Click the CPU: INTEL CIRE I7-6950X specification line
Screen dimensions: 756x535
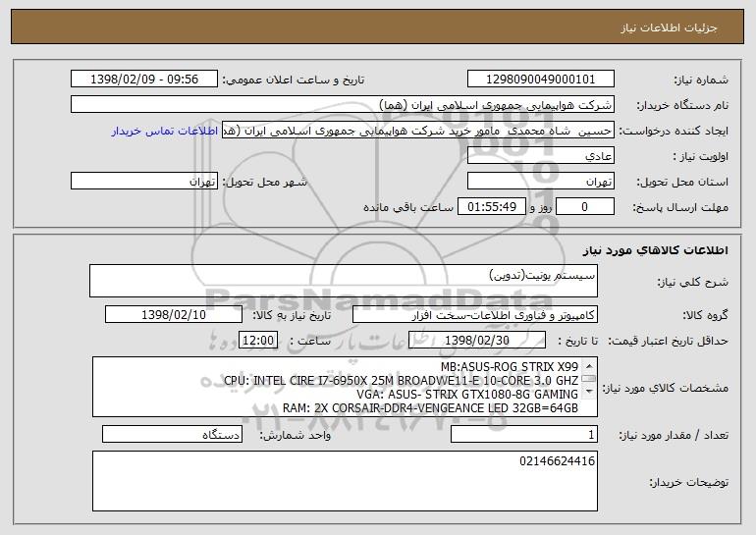click(402, 380)
